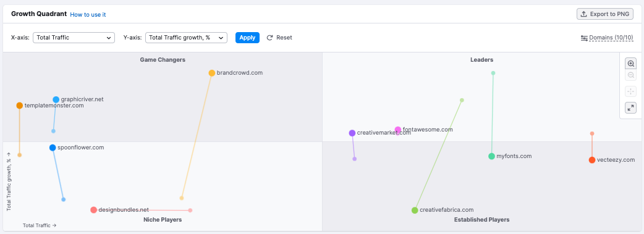Select the designbundles.net red data point

pyautogui.click(x=94, y=210)
